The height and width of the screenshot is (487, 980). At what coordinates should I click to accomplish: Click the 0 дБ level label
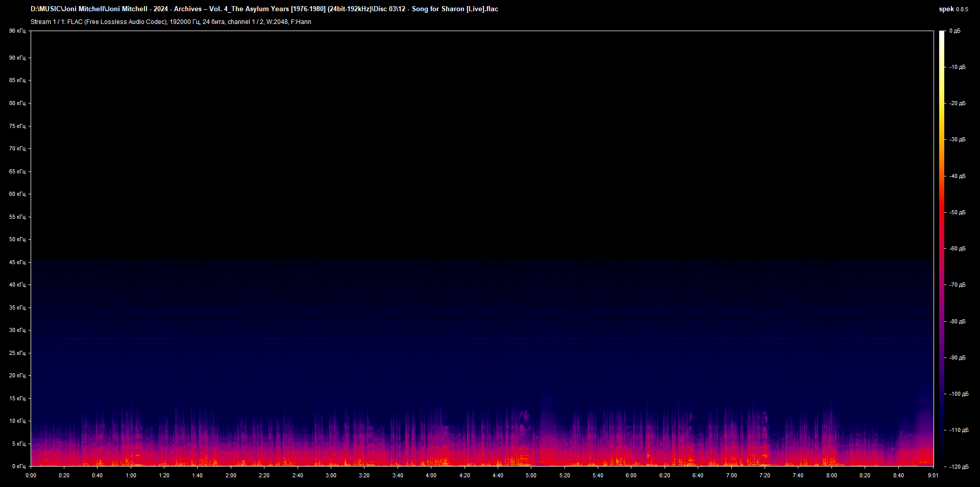954,31
